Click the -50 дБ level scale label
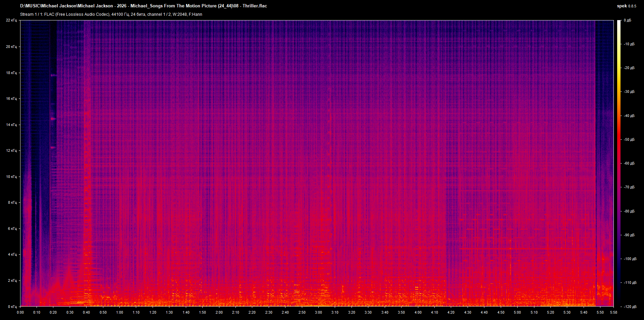 (x=629, y=139)
